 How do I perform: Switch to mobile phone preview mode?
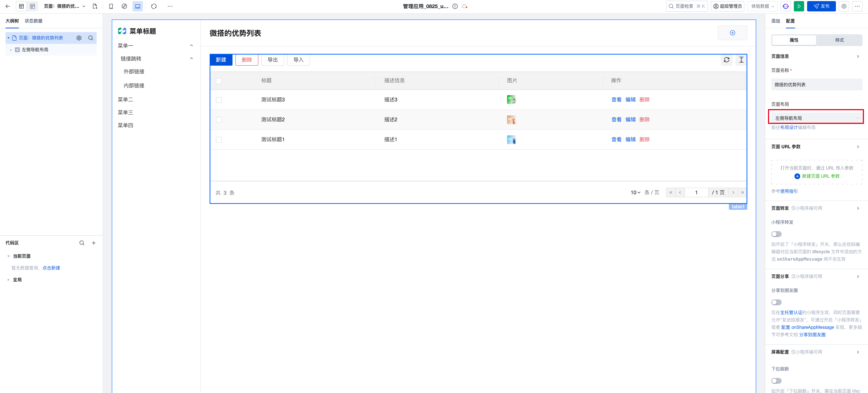coord(111,6)
